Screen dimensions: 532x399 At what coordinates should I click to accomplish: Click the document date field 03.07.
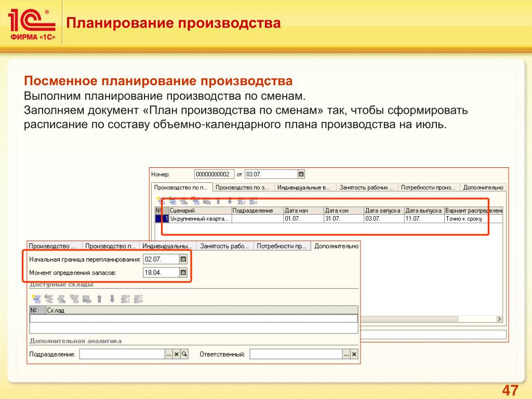(271, 174)
